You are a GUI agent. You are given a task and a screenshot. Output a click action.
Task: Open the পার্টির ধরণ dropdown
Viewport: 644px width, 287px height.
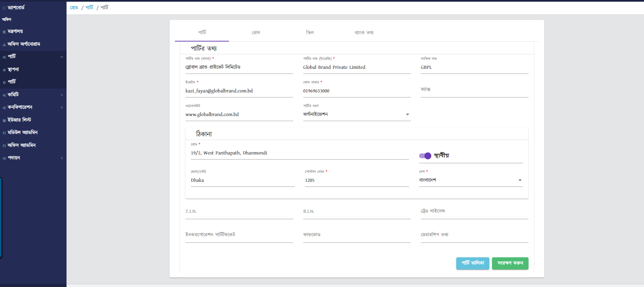(357, 114)
